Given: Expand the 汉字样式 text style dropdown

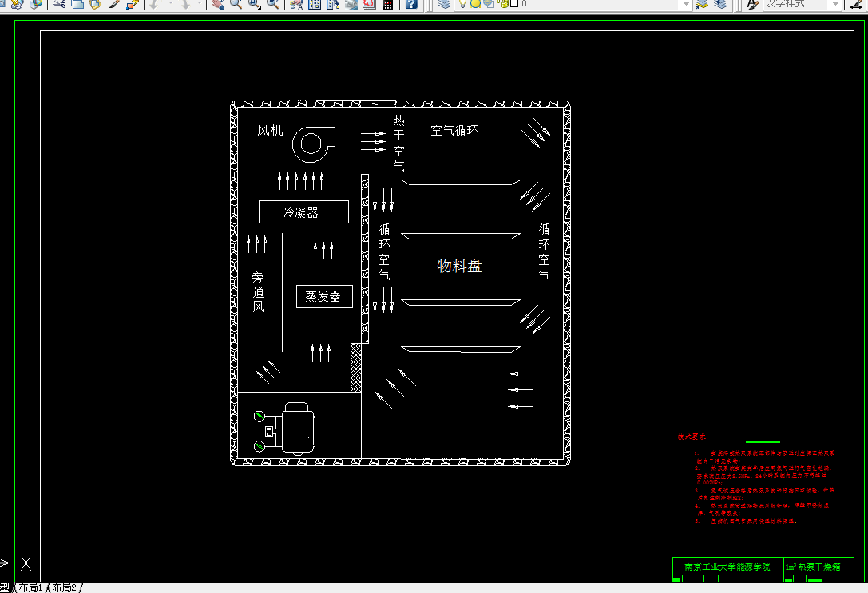Looking at the screenshot, I should pos(835,4).
